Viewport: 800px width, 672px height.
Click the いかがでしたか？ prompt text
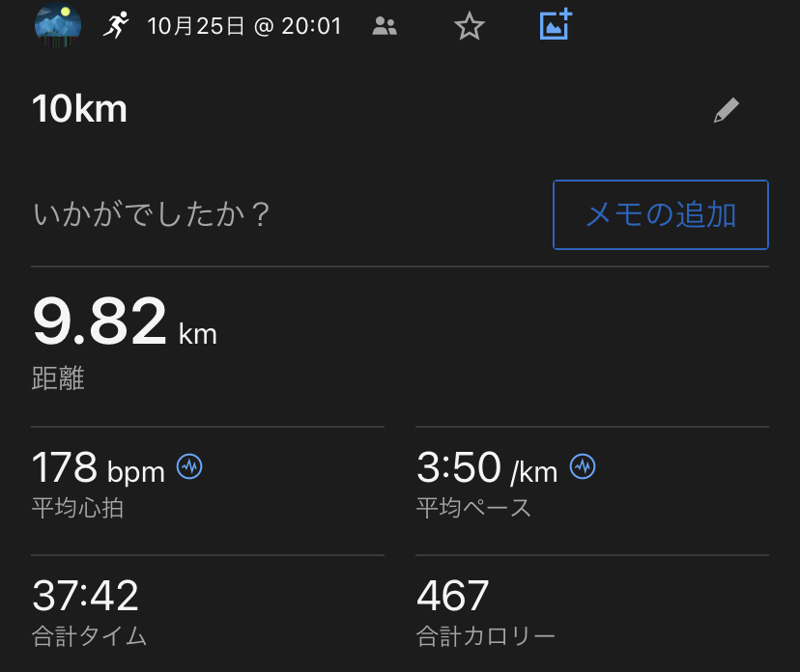coord(151,214)
